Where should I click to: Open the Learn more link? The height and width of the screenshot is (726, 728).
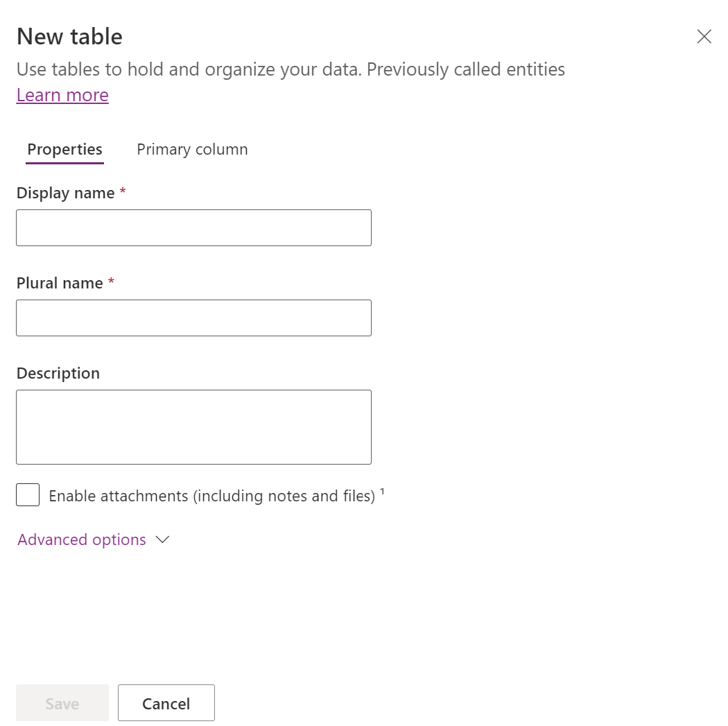(x=62, y=95)
